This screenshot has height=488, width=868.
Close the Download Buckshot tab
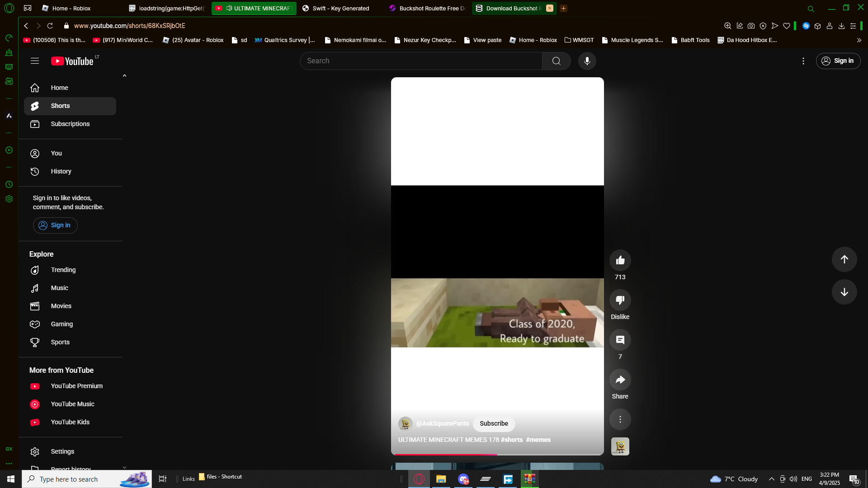550,8
